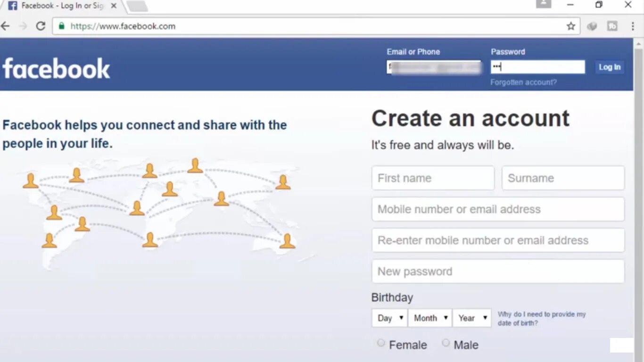The image size is (644, 362).
Task: Minimize the browser window
Action: (x=570, y=5)
